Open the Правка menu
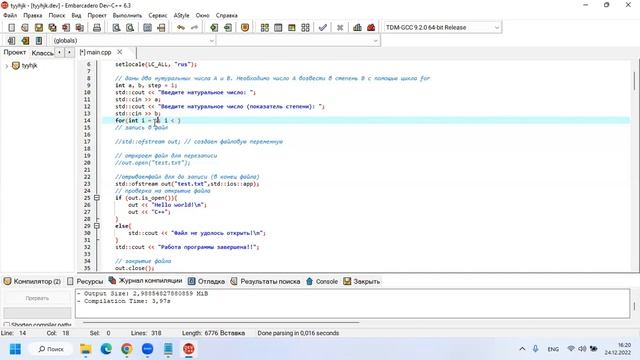This screenshot has width=640, height=360. click(33, 15)
